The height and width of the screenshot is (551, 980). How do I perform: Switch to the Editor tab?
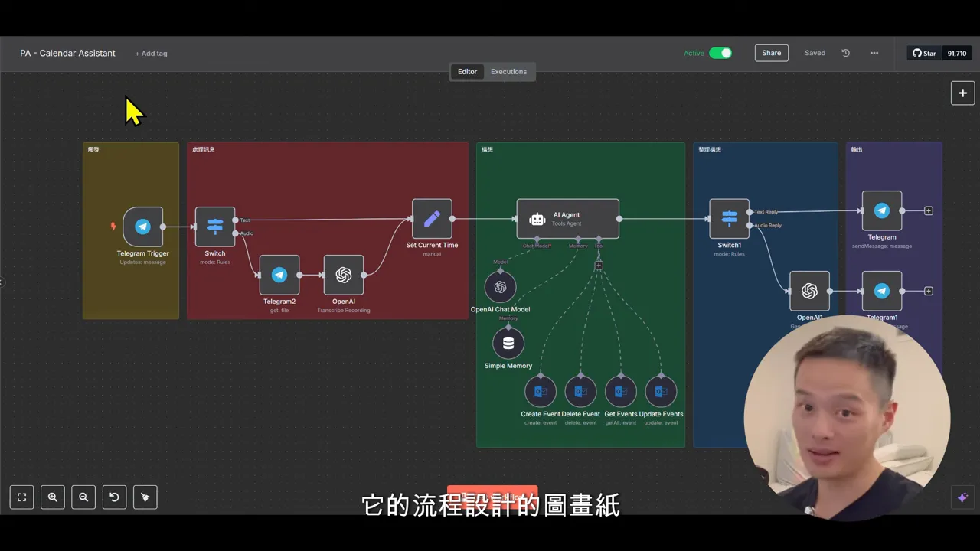pos(467,72)
